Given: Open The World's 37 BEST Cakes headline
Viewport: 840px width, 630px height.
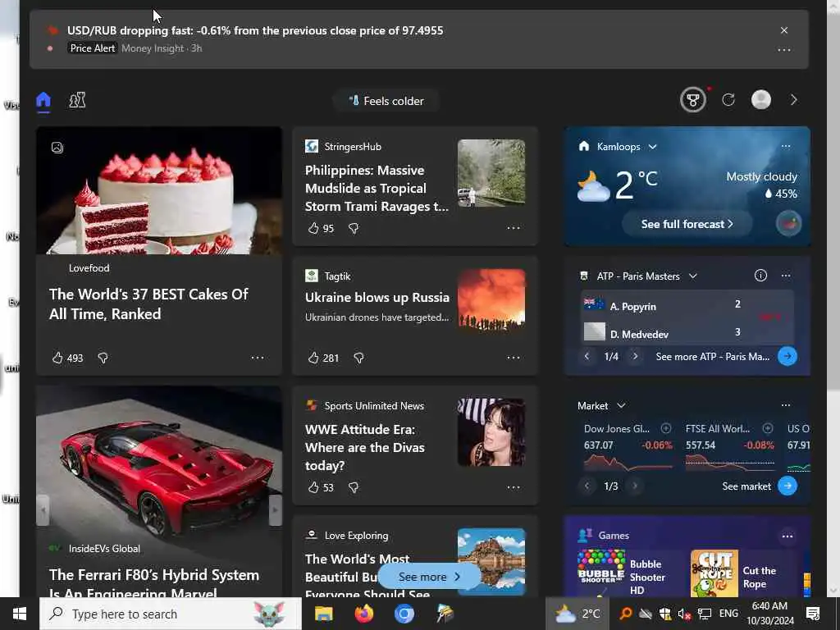Looking at the screenshot, I should [149, 304].
